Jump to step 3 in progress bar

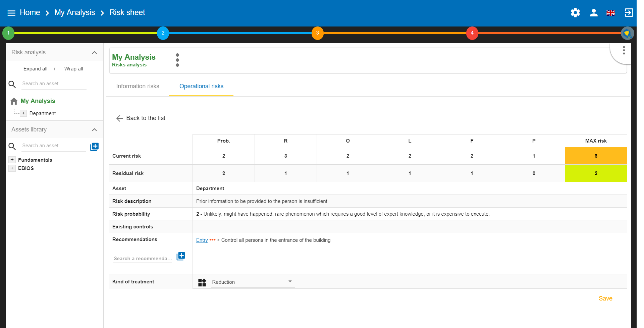tap(317, 33)
